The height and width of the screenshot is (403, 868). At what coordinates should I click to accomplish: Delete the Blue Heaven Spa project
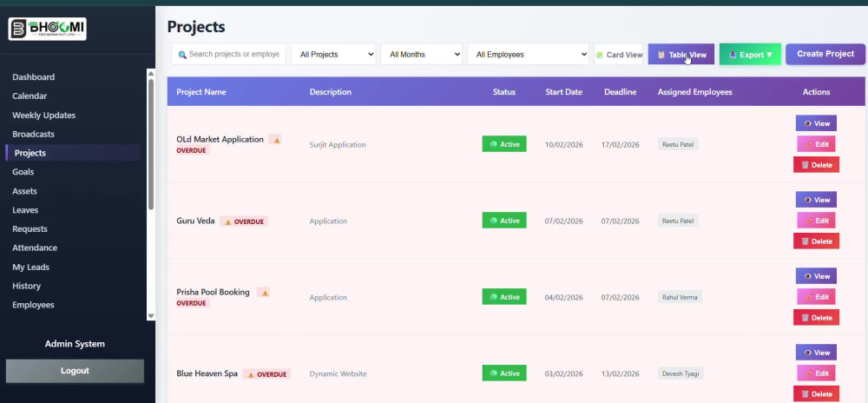(816, 393)
